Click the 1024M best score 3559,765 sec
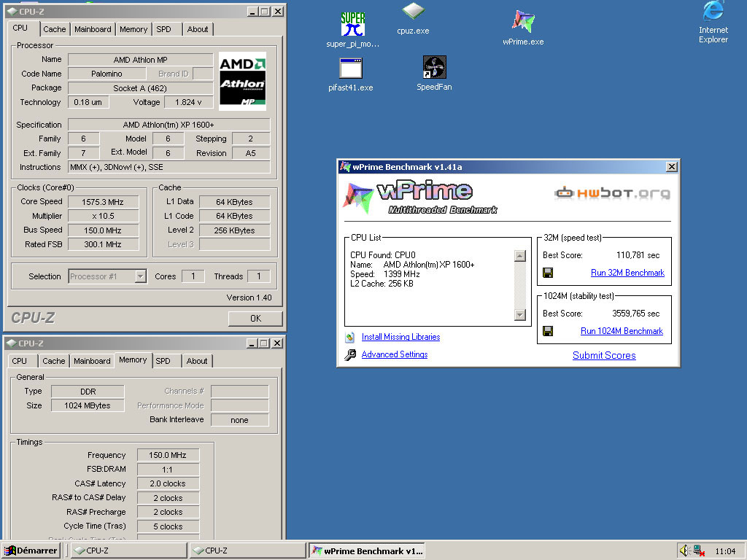The image size is (747, 560). click(x=635, y=314)
